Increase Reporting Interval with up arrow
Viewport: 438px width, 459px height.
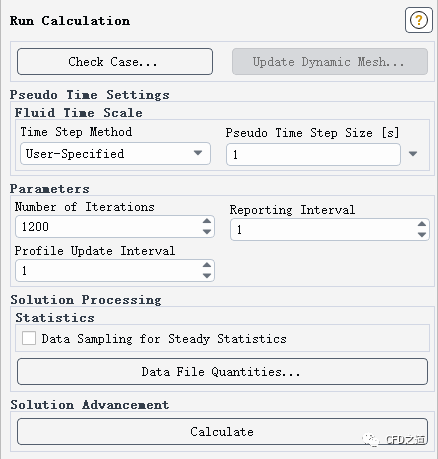coord(422,224)
